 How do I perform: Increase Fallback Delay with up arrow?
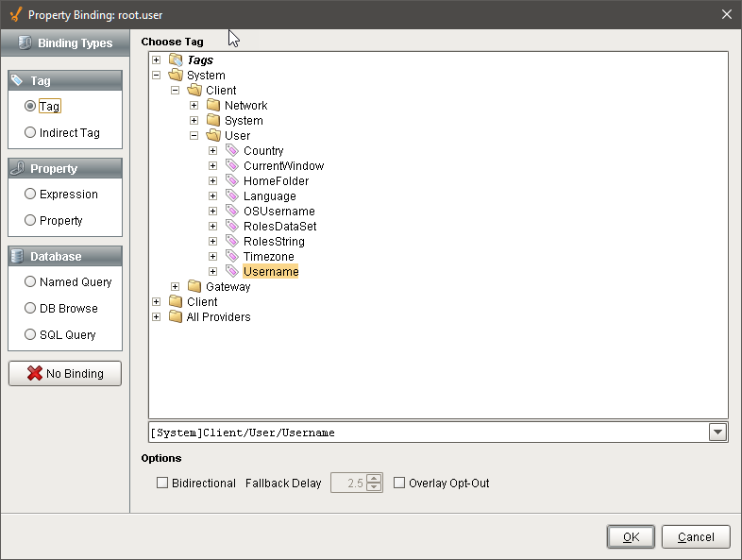tap(374, 478)
